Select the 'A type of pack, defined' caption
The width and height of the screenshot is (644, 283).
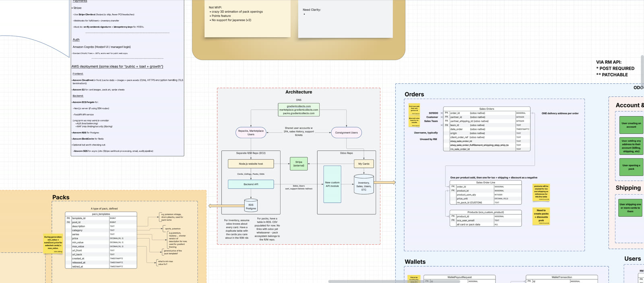[104, 208]
